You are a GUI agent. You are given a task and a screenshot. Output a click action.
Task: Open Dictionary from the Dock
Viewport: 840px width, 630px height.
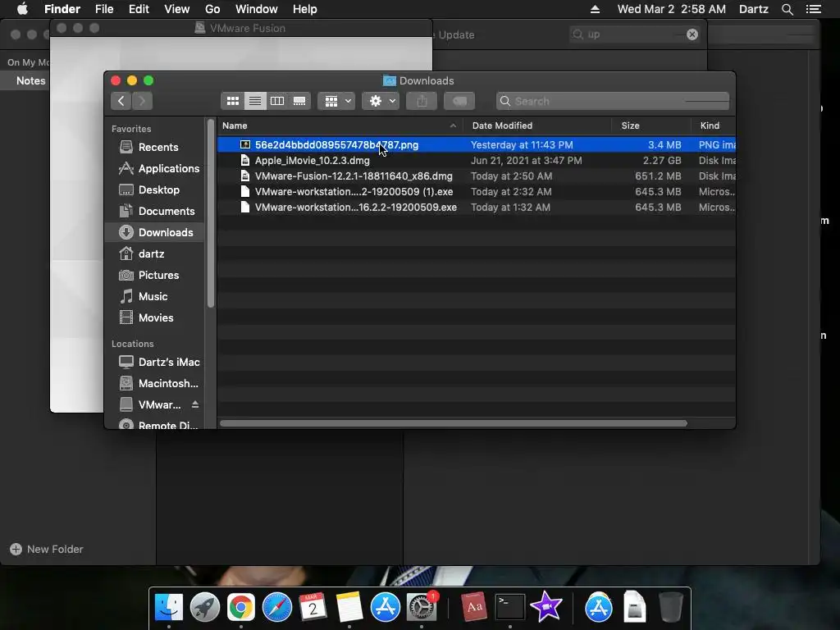point(473,607)
